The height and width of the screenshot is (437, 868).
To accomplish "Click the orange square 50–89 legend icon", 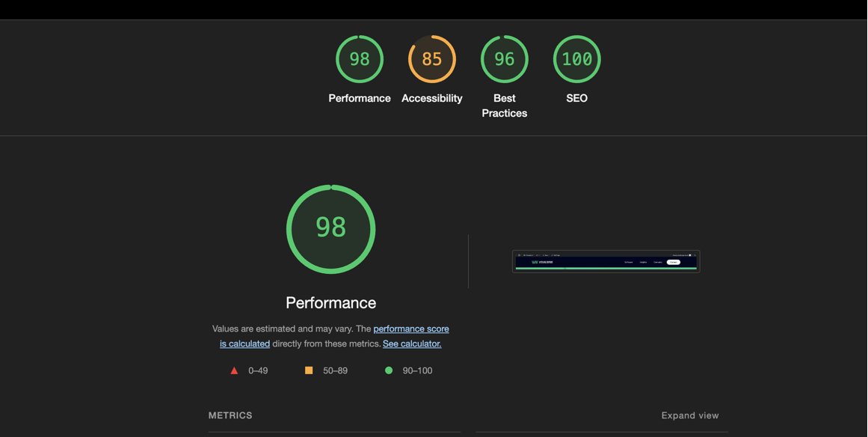I will (309, 370).
